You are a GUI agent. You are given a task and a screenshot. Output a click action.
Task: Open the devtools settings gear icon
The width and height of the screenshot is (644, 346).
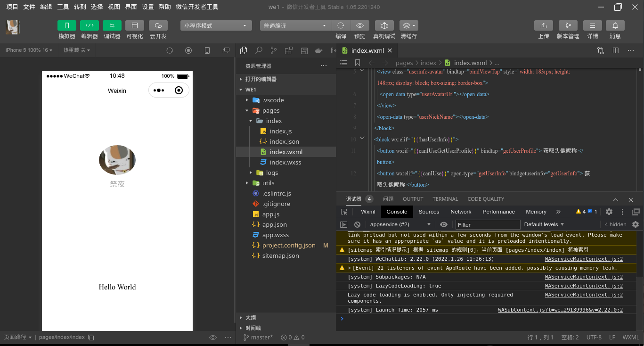[609, 212]
